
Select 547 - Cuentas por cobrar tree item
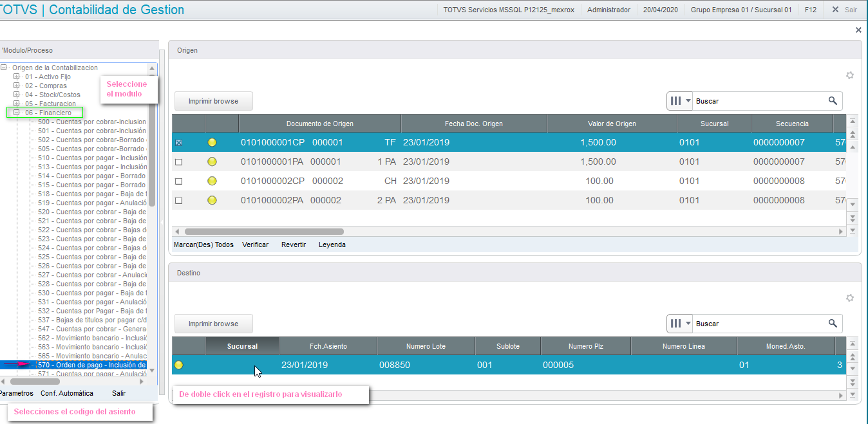(92, 329)
